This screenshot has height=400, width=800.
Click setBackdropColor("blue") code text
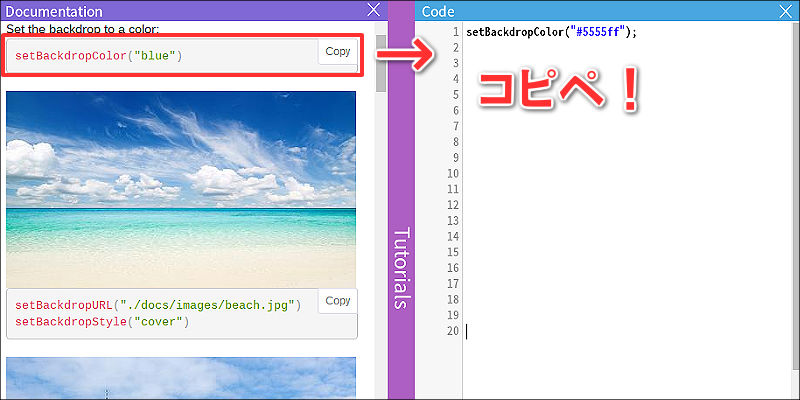tap(98, 56)
